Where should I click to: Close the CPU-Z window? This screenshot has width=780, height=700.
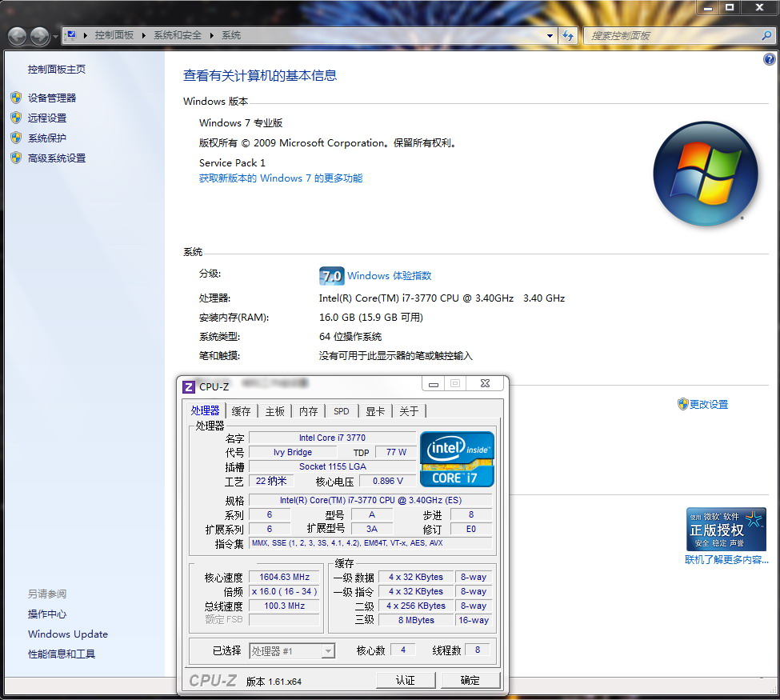485,383
